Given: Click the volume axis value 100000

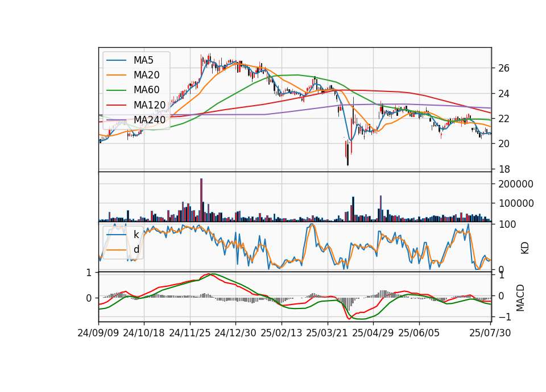Looking at the screenshot, I should (516, 203).
